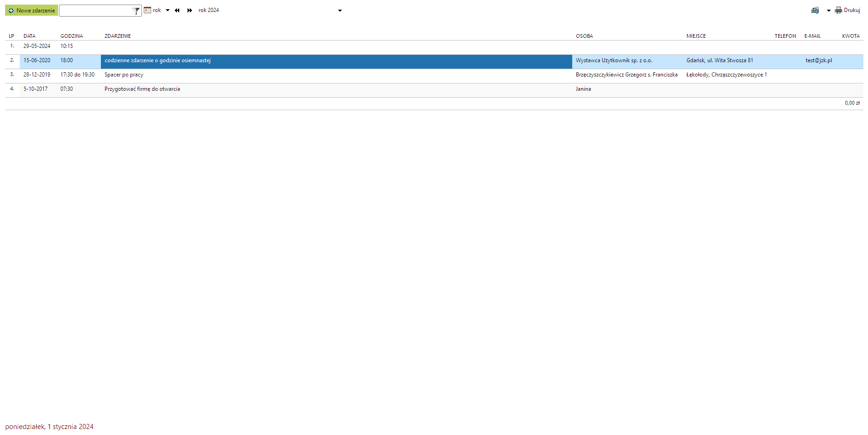The height and width of the screenshot is (435, 868).
Task: Select Wystawca Użytkownik sp. z o.o. cell
Action: coord(614,60)
